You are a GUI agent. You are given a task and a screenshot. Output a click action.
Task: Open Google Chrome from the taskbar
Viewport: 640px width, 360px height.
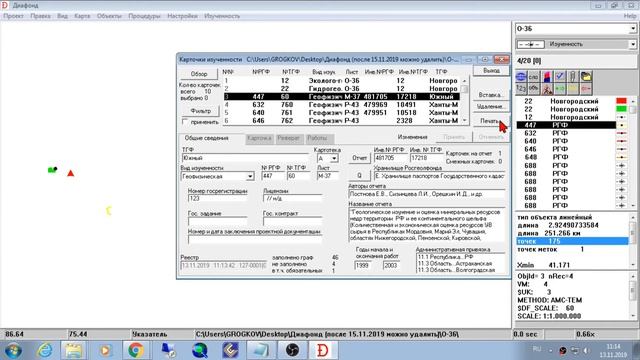(136, 351)
